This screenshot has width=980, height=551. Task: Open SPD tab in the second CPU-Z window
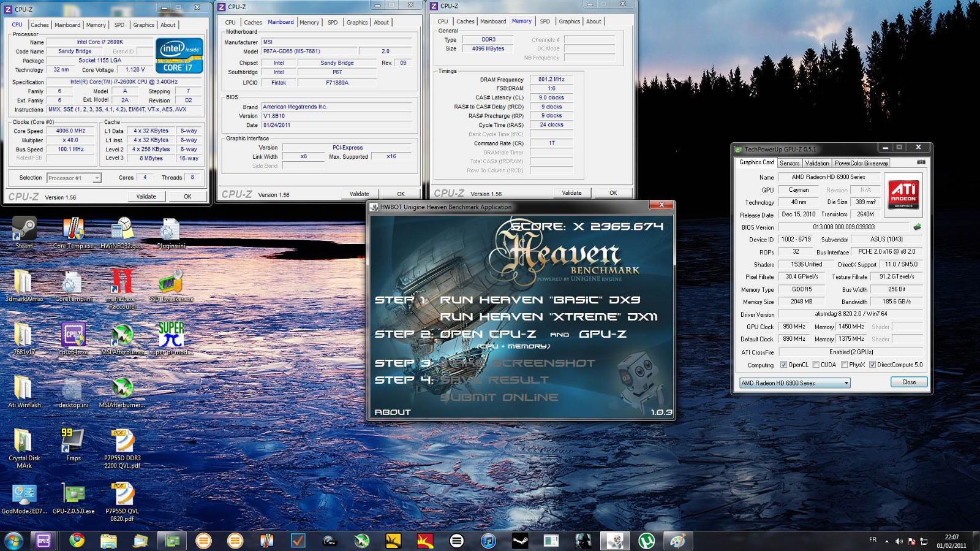click(x=333, y=22)
